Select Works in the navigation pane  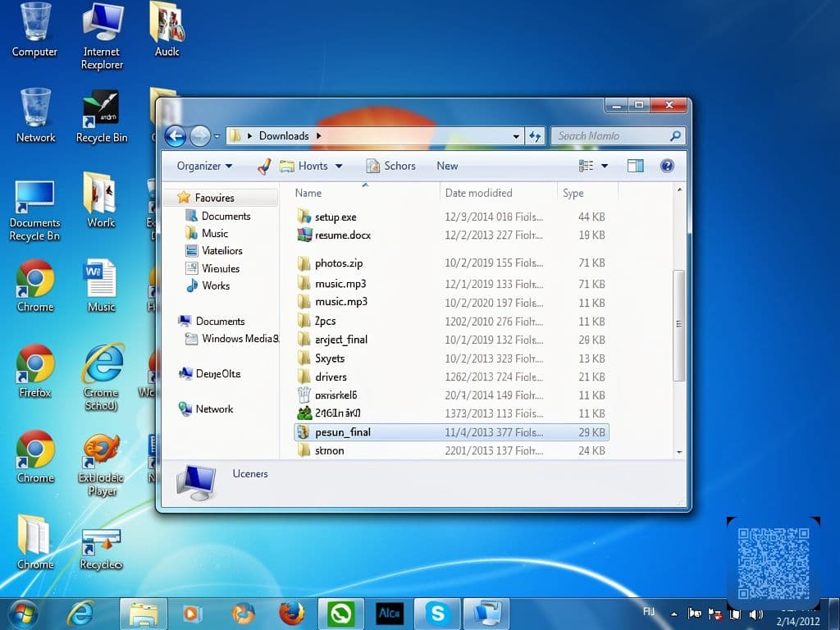click(x=208, y=285)
